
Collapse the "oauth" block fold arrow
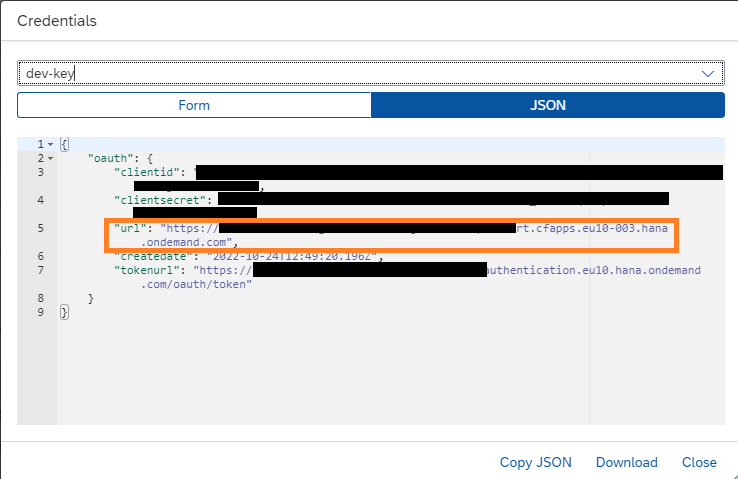50,158
